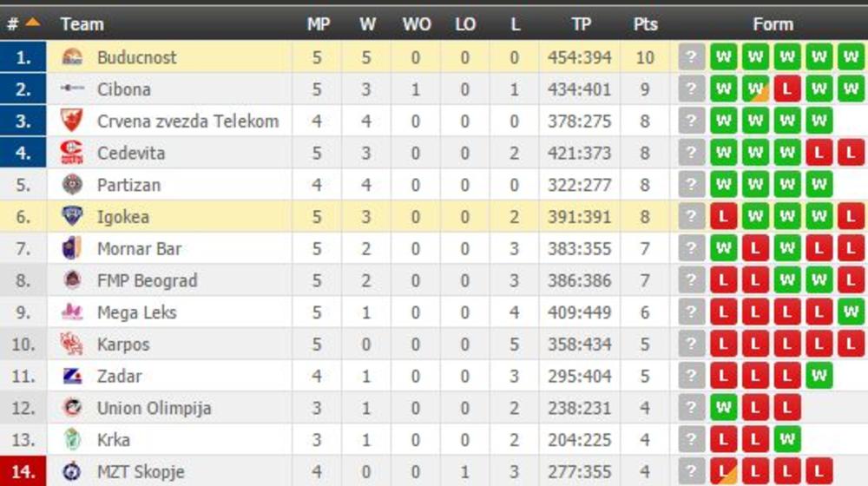868x486 pixels.
Task: Open the Cibona team link
Action: click(124, 89)
